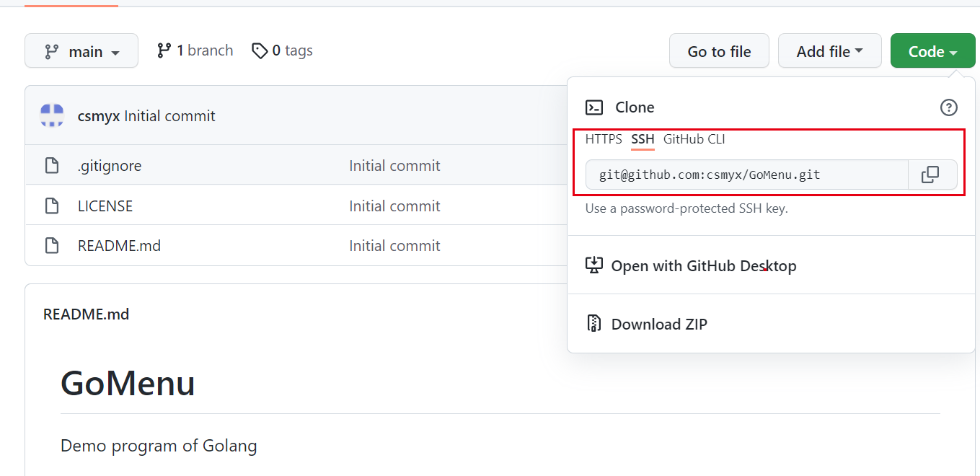980x476 pixels.
Task: Open the main branch selector dropdown
Action: pyautogui.click(x=81, y=51)
